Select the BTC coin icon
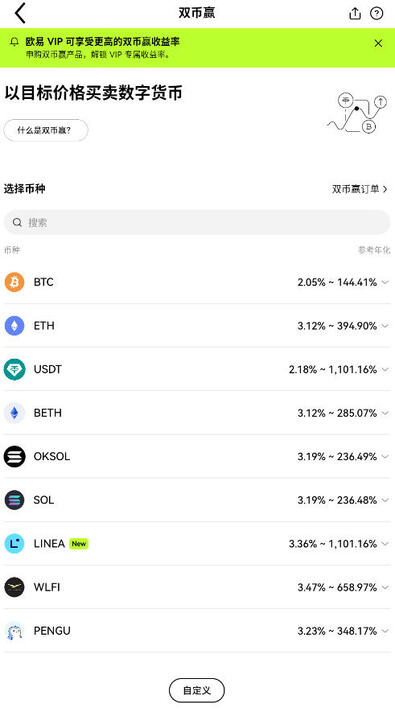Image resolution: width=395 pixels, height=720 pixels. pyautogui.click(x=14, y=282)
